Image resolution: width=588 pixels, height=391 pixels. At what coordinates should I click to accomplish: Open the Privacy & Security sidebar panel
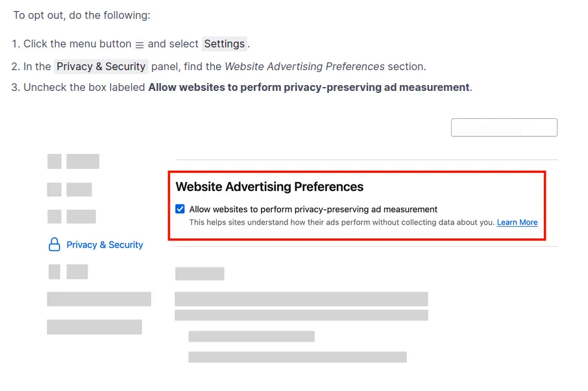coord(104,245)
